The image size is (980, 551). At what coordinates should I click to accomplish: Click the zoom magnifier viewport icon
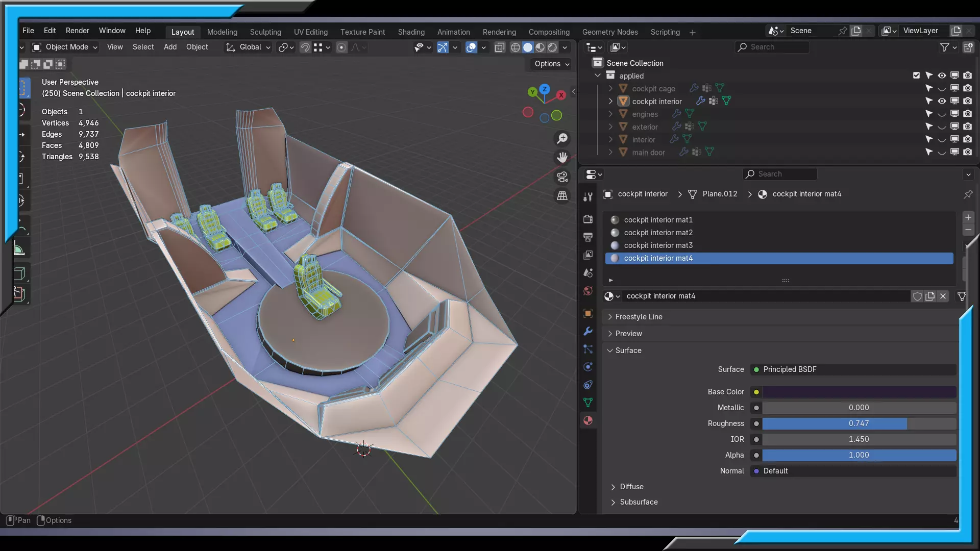click(562, 139)
